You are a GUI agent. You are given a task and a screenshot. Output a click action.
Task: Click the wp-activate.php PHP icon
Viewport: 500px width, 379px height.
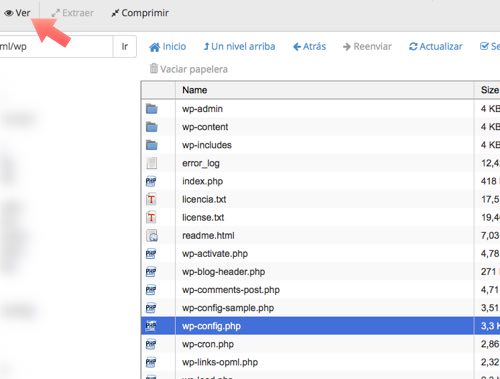[x=151, y=254]
